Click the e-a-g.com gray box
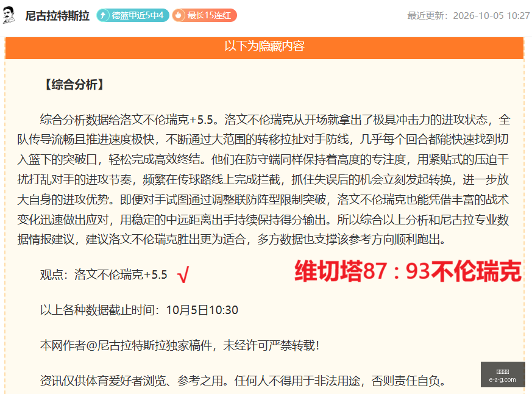Screen dimensions: 532x394 (x=503, y=374)
